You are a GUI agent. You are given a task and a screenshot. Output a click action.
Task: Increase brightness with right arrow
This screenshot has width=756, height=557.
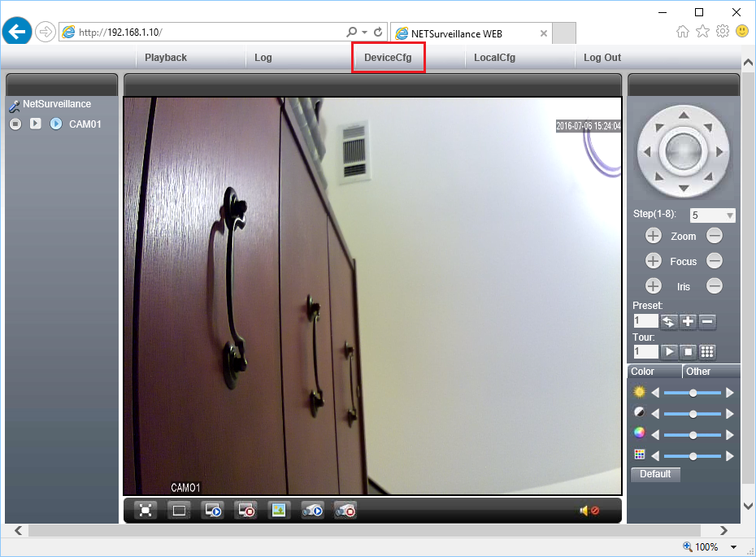[730, 393]
